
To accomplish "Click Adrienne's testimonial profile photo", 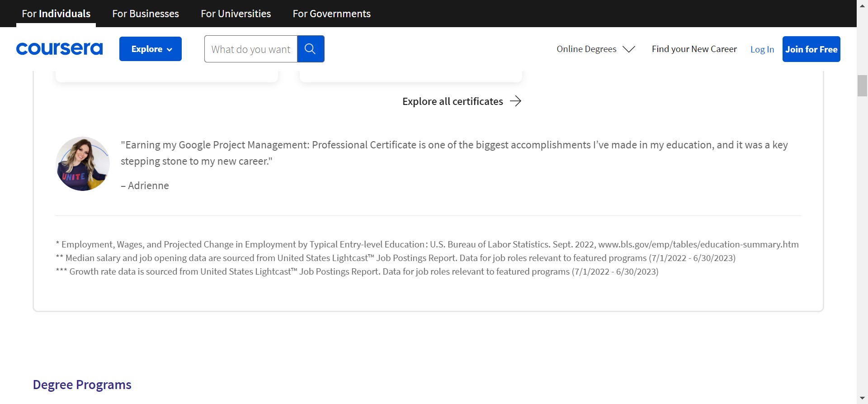I will pos(83,164).
